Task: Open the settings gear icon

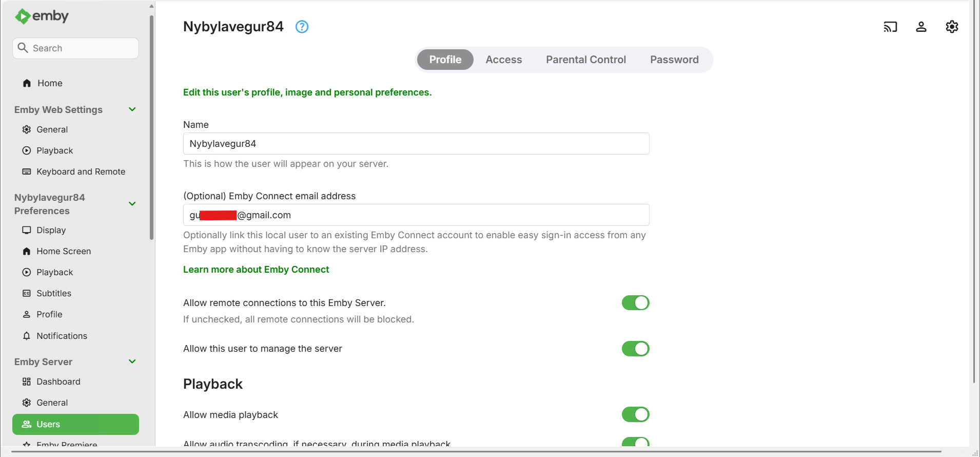Action: pyautogui.click(x=952, y=27)
